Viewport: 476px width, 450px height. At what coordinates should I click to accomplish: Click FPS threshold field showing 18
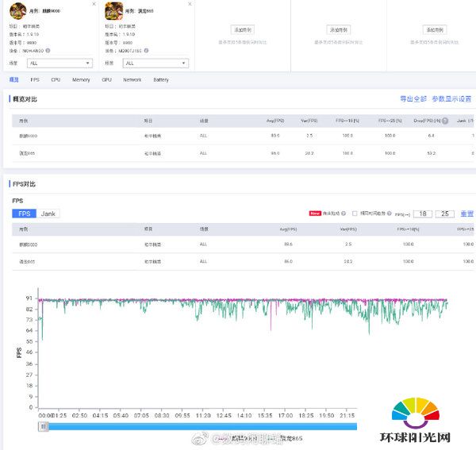[423, 213]
